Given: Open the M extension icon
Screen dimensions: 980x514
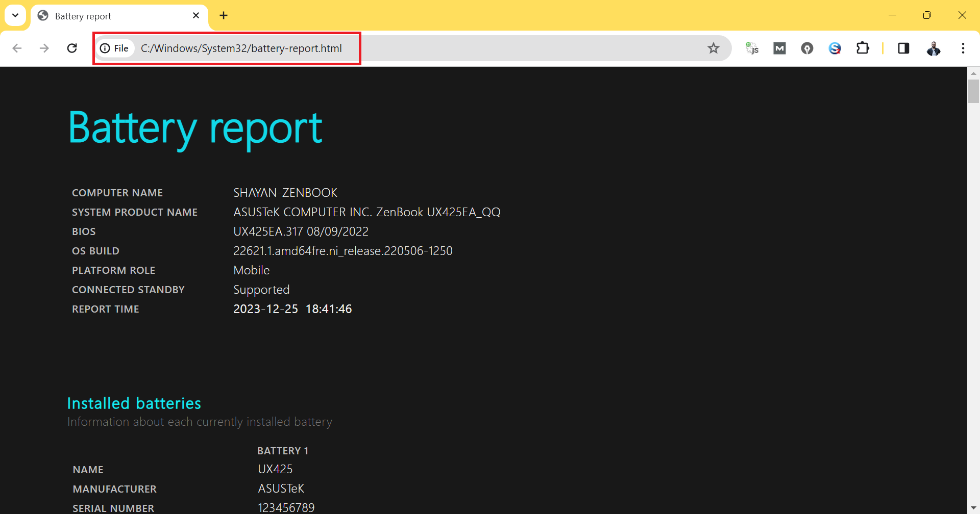Looking at the screenshot, I should tap(779, 48).
